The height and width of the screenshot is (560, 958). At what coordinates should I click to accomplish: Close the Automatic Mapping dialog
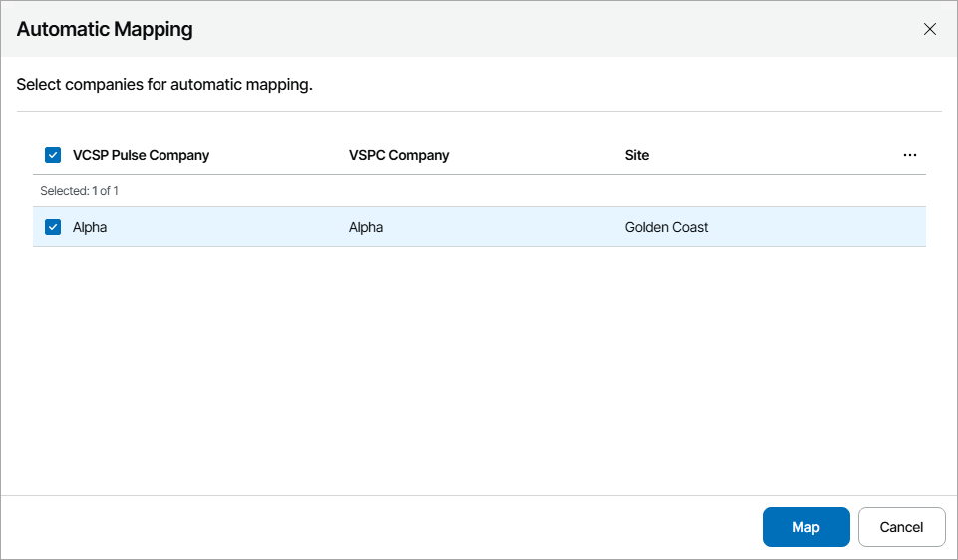click(x=930, y=29)
